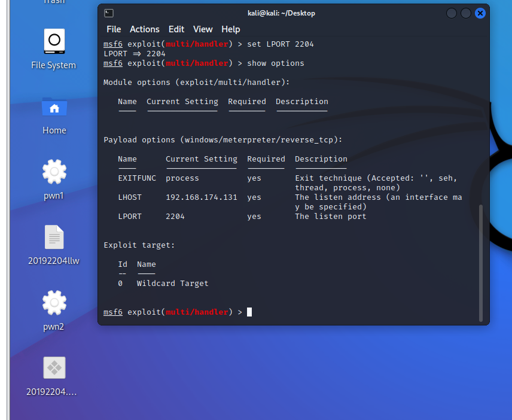Close the kali terminal window
Screen dimensions: 512x420
[x=480, y=13]
